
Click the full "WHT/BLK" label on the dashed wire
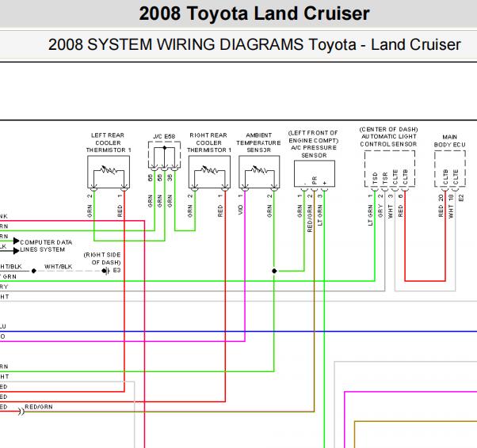pos(59,267)
